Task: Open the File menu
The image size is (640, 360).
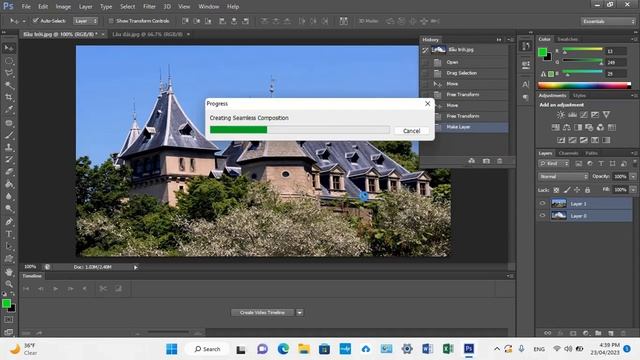Action: (26, 7)
